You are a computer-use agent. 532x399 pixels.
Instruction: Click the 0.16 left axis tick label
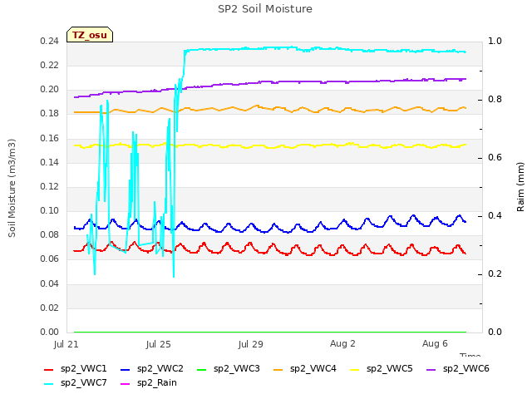pyautogui.click(x=49, y=139)
